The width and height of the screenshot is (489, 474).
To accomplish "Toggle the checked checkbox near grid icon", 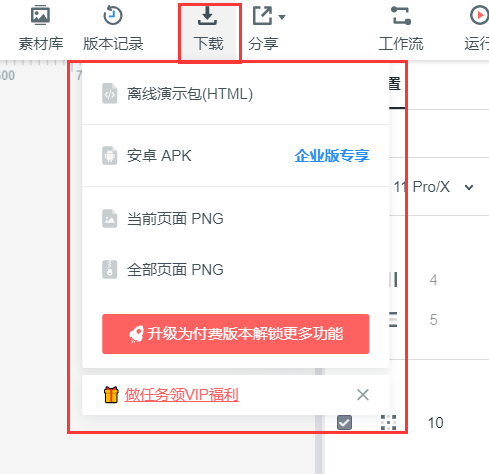I will click(344, 423).
